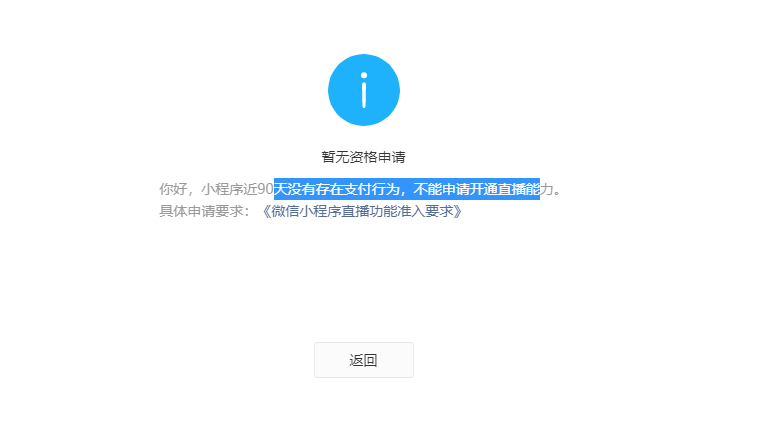Viewport: 757px width, 435px height.
Task: Click the unselected 力 character after the highlight
Action: click(547, 189)
